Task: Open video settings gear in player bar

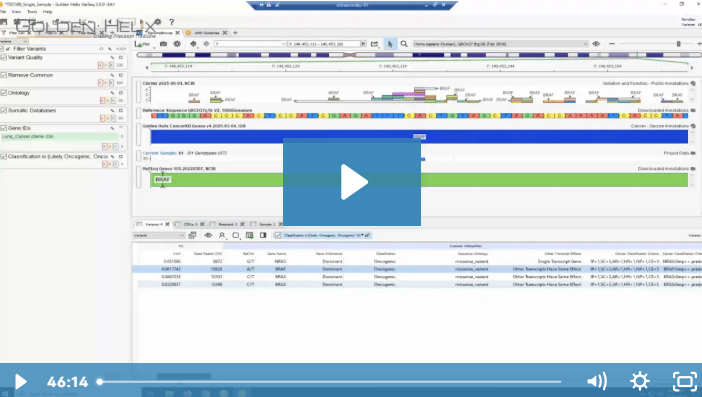Action: [640, 381]
